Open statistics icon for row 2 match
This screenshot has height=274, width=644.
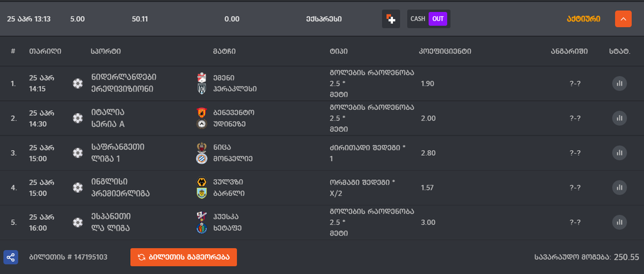pyautogui.click(x=619, y=118)
